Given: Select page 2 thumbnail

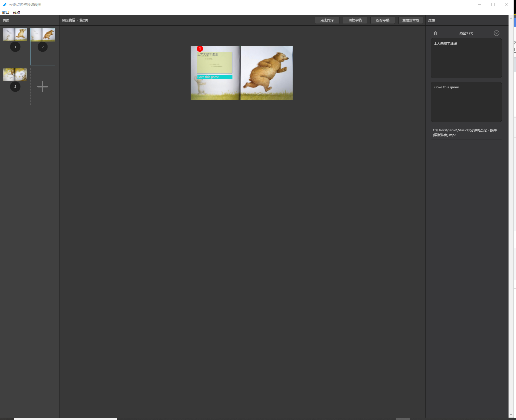Looking at the screenshot, I should (42, 35).
